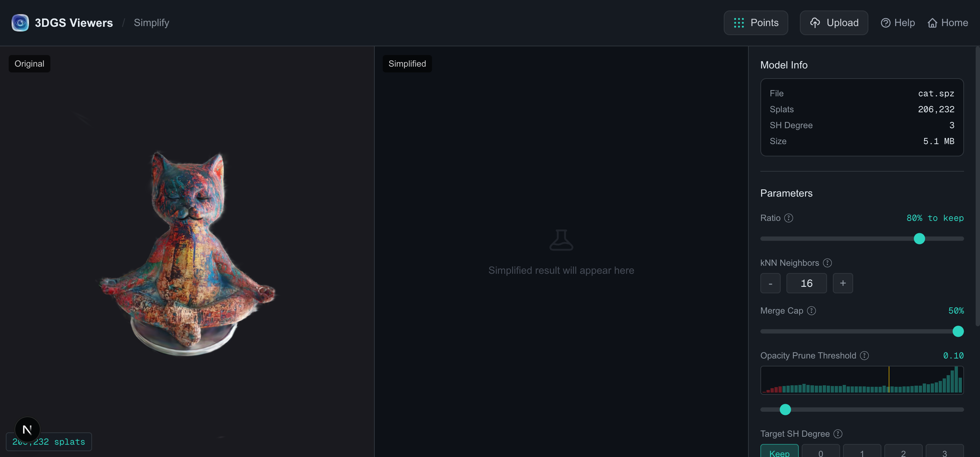Click kNN Neighbors info icon
980x457 pixels.
[827, 263]
